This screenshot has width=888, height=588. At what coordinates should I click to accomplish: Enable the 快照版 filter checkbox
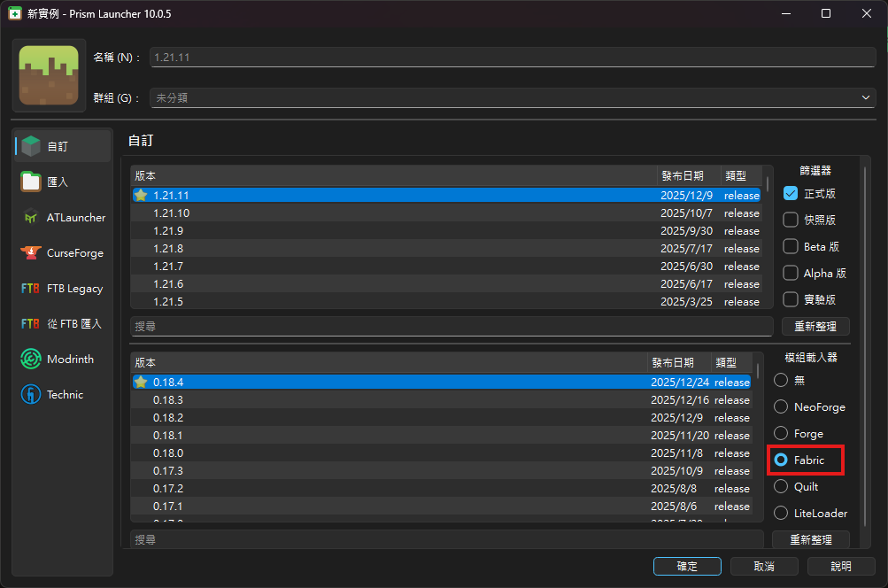791,220
